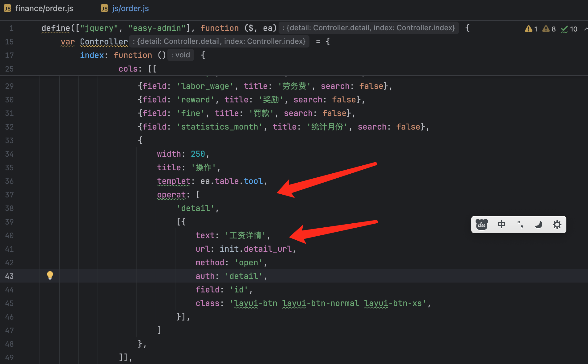
Task: Switch to the finance/order.js tab
Action: coord(39,8)
